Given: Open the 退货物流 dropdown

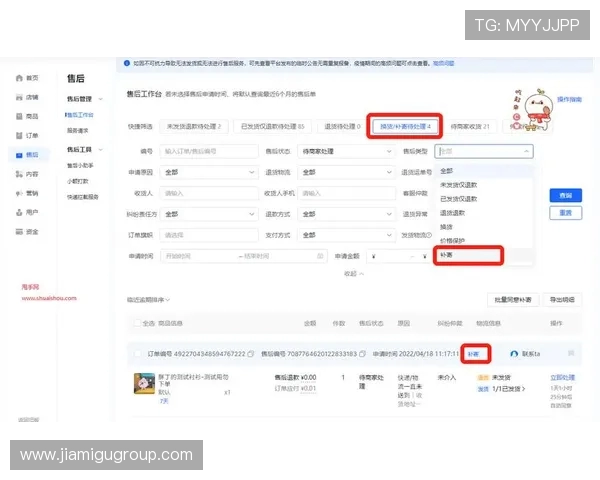Looking at the screenshot, I should point(346,172).
